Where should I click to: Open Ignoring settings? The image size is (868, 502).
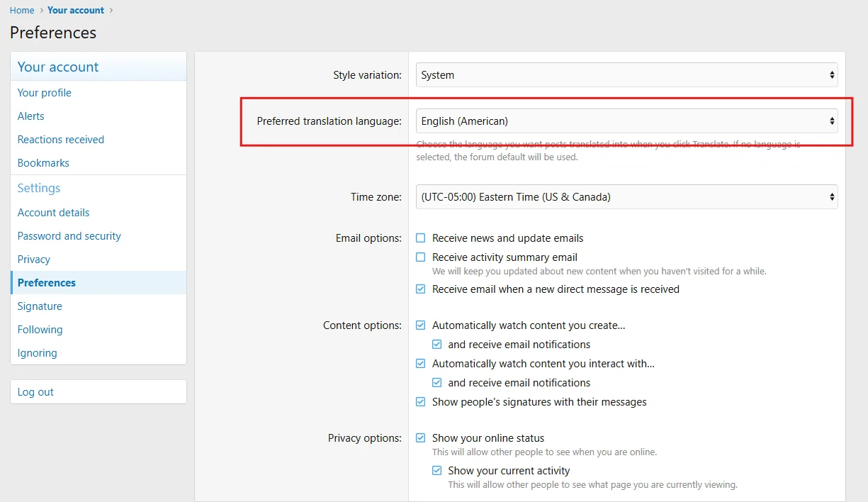tap(98, 353)
